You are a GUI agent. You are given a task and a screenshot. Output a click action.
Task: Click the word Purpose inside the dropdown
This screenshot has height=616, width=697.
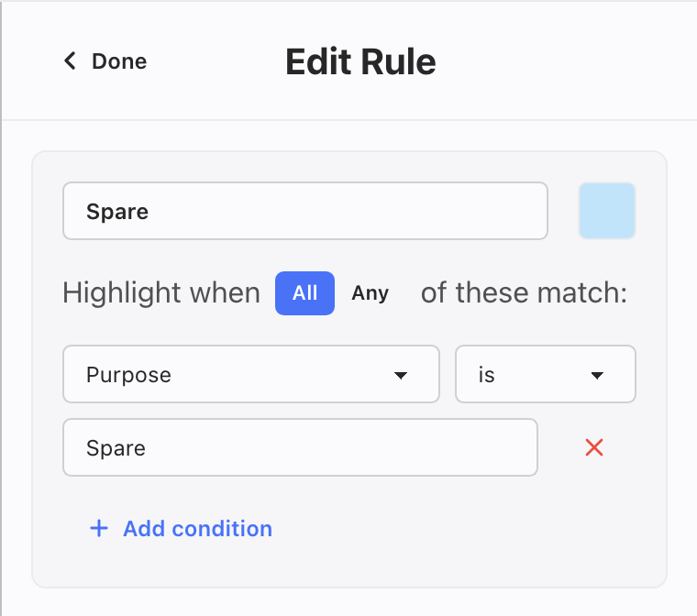pos(128,375)
